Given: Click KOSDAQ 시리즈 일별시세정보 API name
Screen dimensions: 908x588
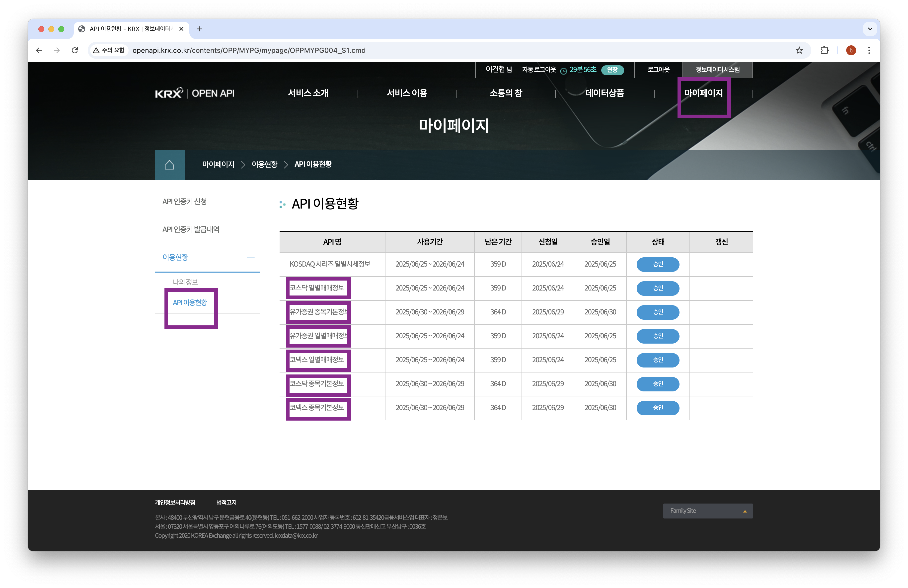Looking at the screenshot, I should click(330, 264).
